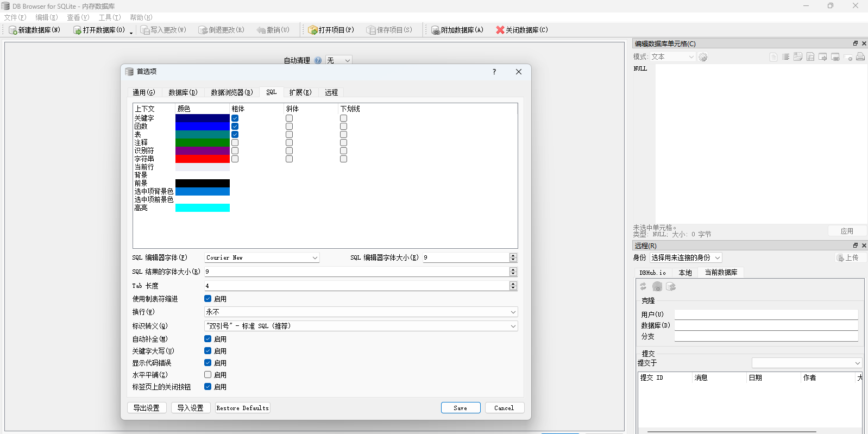Click the Open Project (打开项目) toolbar icon
The height and width of the screenshot is (434, 868).
(313, 30)
